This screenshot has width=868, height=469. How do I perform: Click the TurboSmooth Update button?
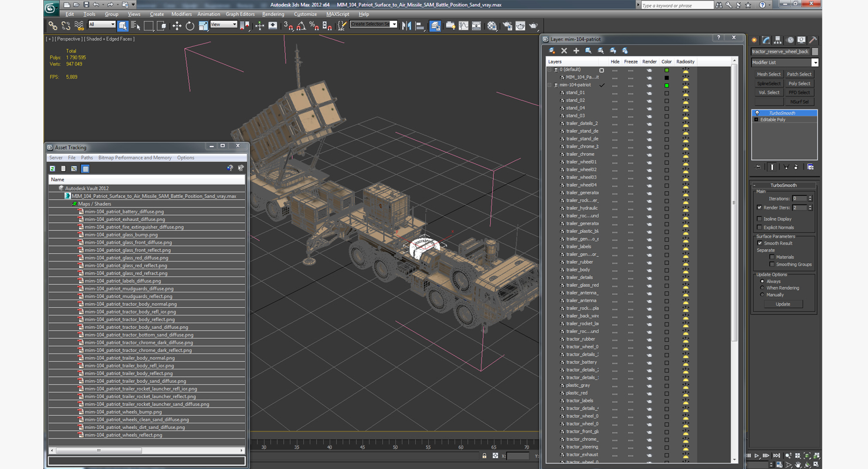(783, 304)
